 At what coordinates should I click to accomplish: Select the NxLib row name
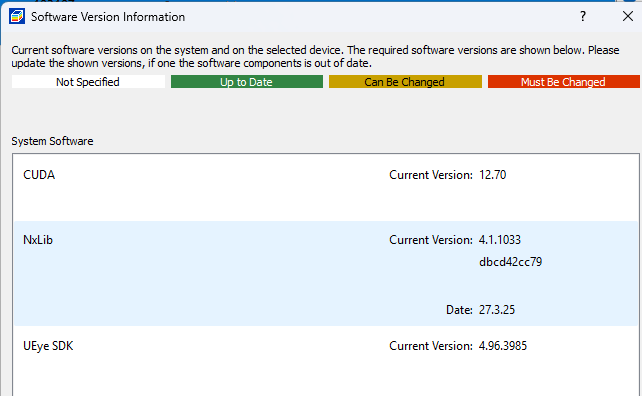click(38, 240)
